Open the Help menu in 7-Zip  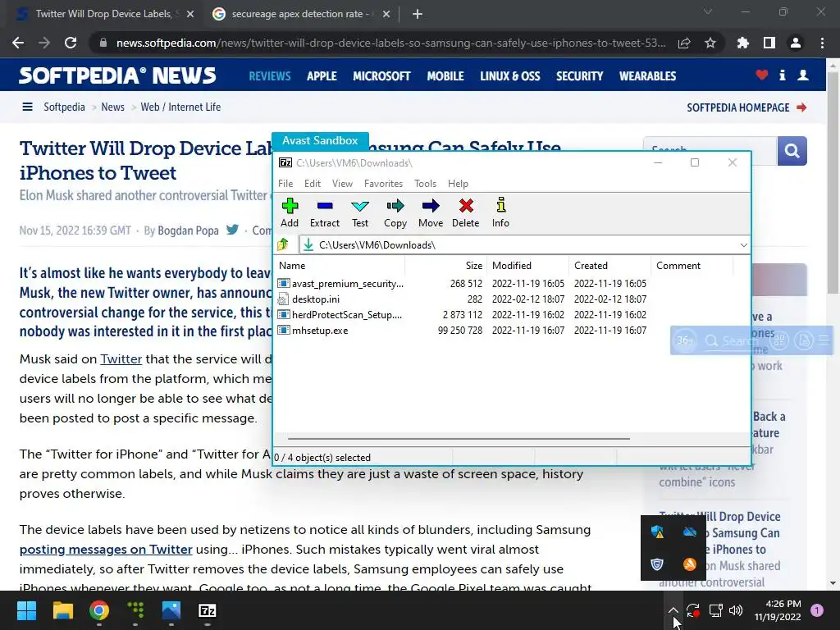pos(458,183)
